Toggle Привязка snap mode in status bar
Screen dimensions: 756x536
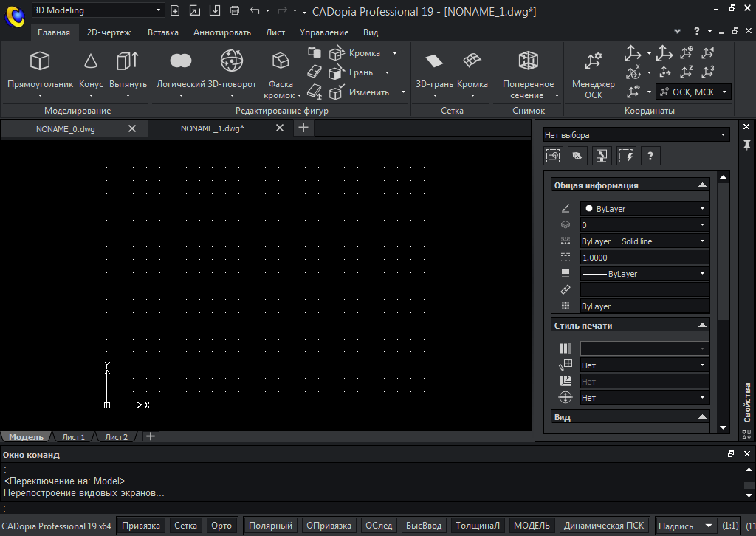pyautogui.click(x=141, y=526)
